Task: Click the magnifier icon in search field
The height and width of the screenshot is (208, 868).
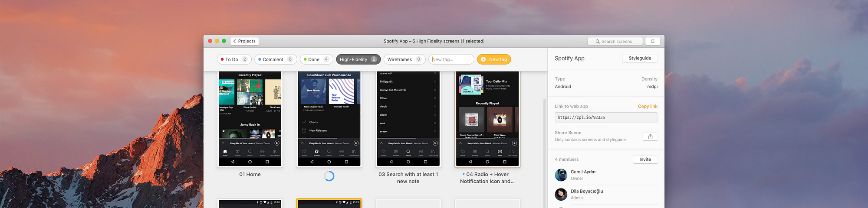Action: click(598, 42)
